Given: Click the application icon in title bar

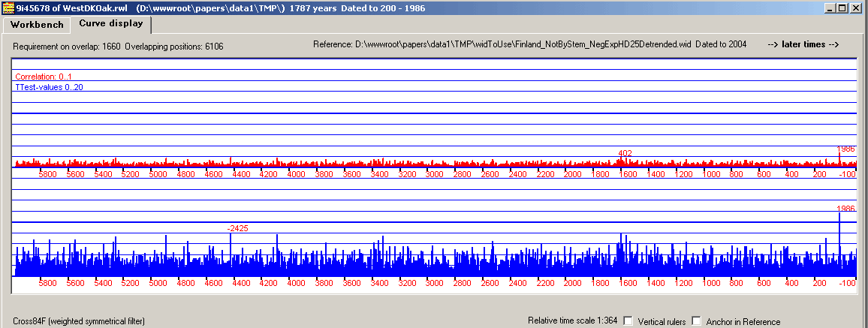Looking at the screenshot, I should (x=8, y=8).
